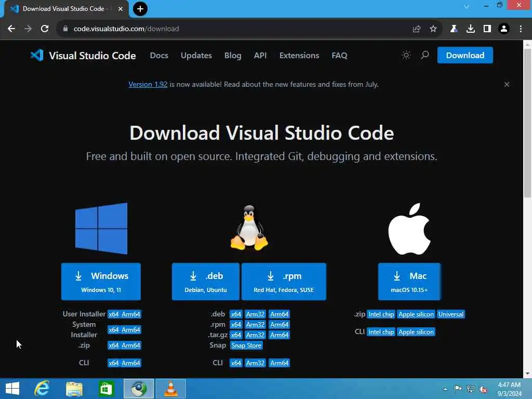Click Mac .zip Universal link
Image resolution: width=532 pixels, height=399 pixels.
coord(450,314)
